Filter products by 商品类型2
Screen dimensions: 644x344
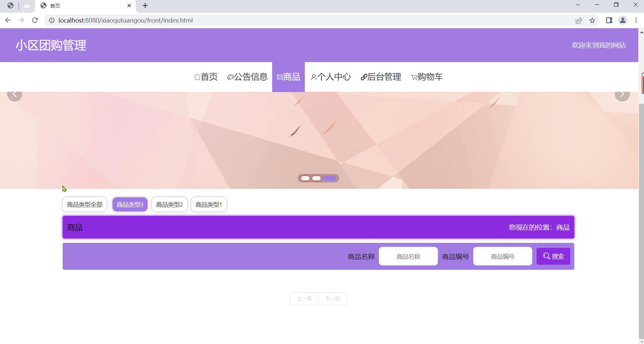(169, 205)
